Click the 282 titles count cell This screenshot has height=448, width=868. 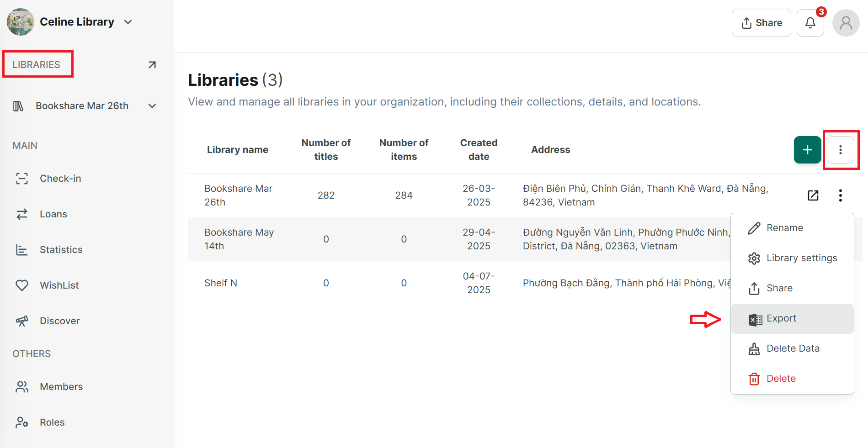(x=326, y=195)
